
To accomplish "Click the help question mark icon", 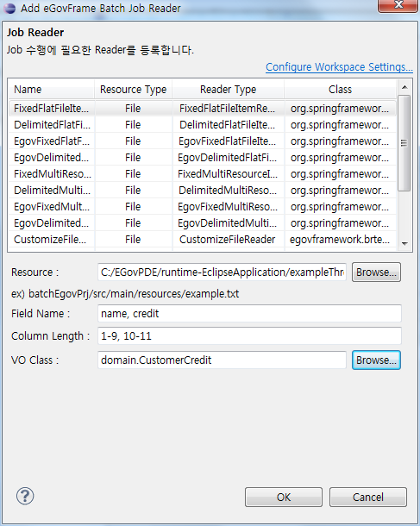I will pos(25,496).
